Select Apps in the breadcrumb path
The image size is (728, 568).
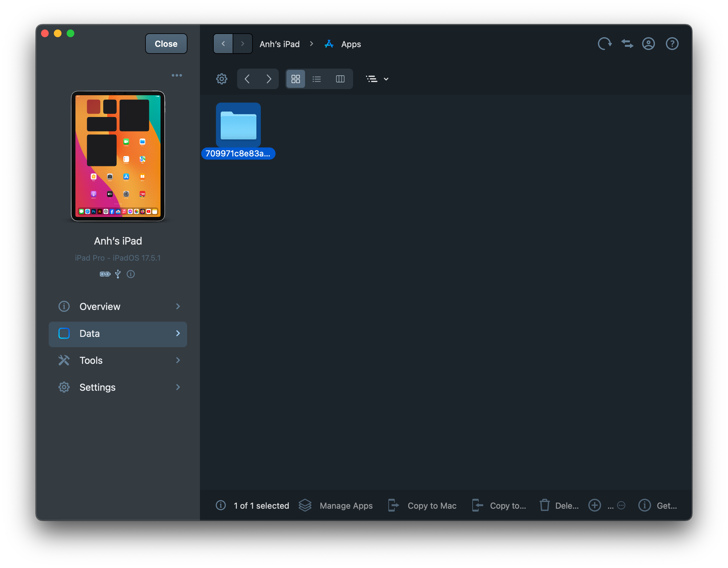(x=350, y=44)
